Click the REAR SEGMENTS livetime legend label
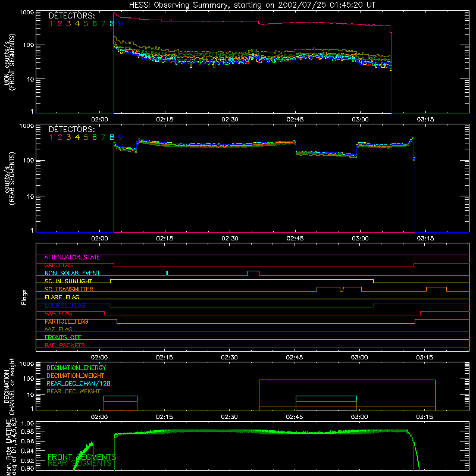The width and height of the screenshot is (476, 476). click(x=80, y=464)
